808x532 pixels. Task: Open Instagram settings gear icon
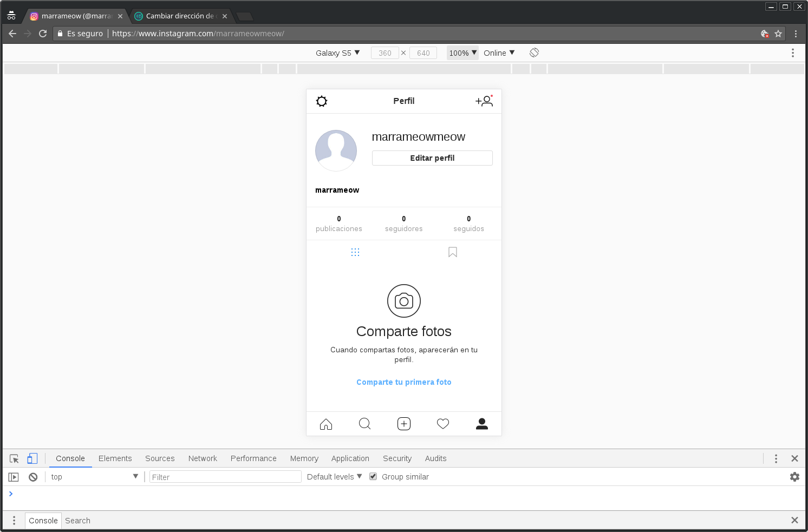click(322, 101)
